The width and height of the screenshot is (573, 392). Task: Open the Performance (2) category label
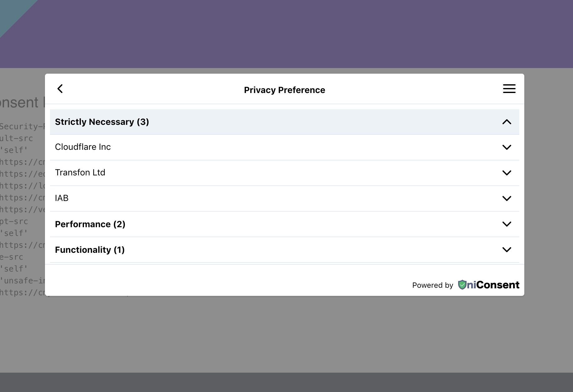click(90, 224)
